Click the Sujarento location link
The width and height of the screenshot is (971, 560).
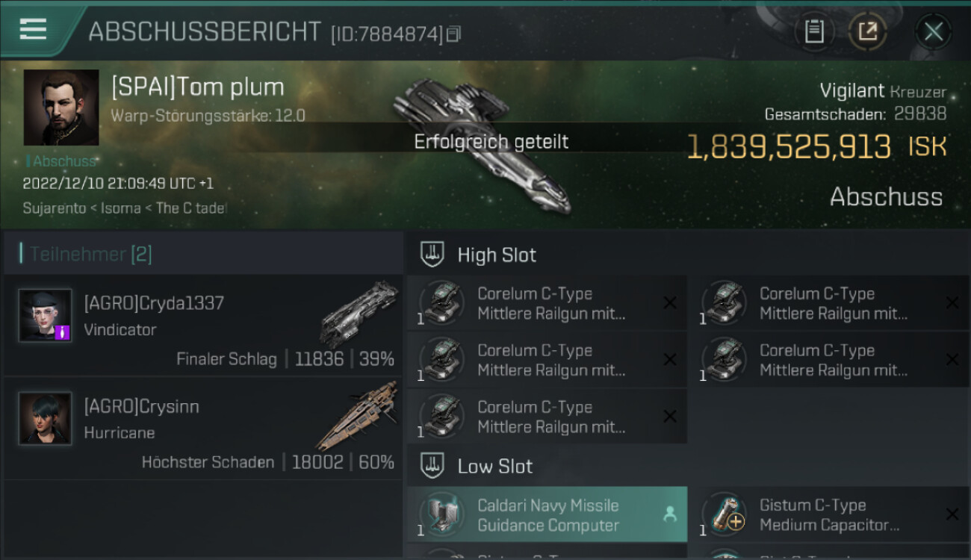pyautogui.click(x=53, y=208)
